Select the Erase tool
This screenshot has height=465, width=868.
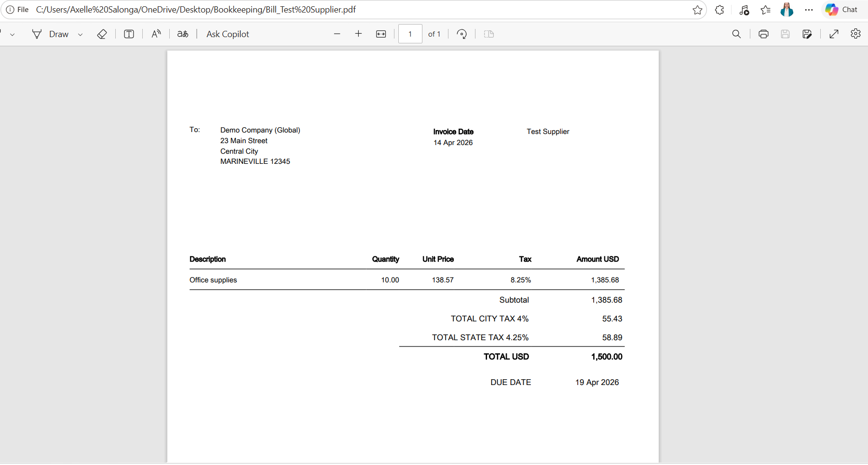(102, 34)
